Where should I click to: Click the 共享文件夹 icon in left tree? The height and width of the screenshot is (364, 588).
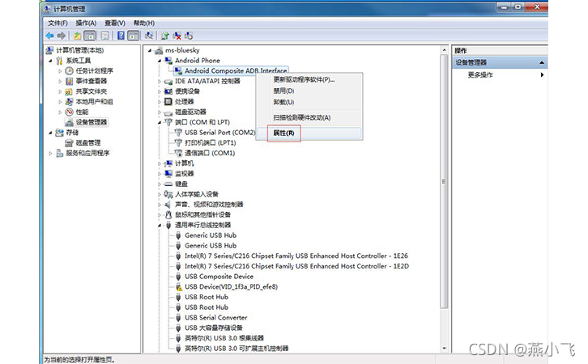(x=69, y=91)
